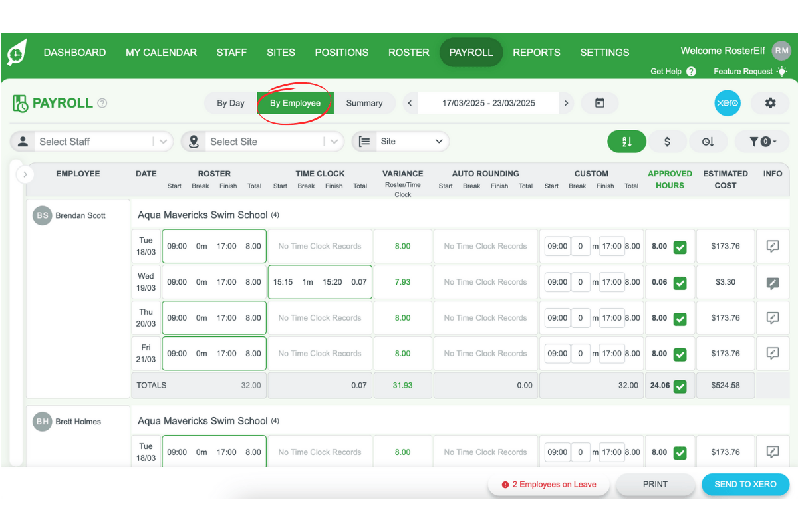The width and height of the screenshot is (798, 532).
Task: Click the SEND TO XERO button
Action: click(745, 484)
